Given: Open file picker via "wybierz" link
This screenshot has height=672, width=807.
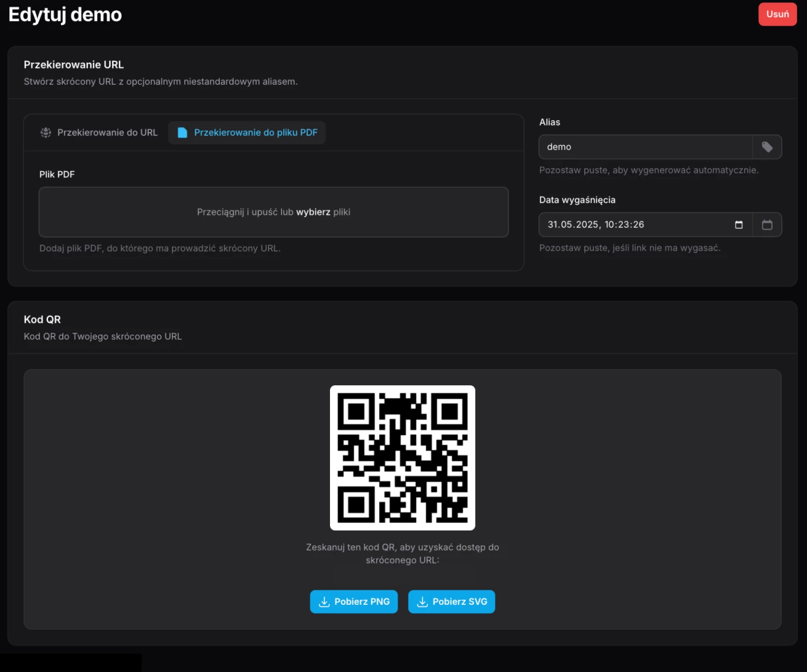Looking at the screenshot, I should click(313, 212).
